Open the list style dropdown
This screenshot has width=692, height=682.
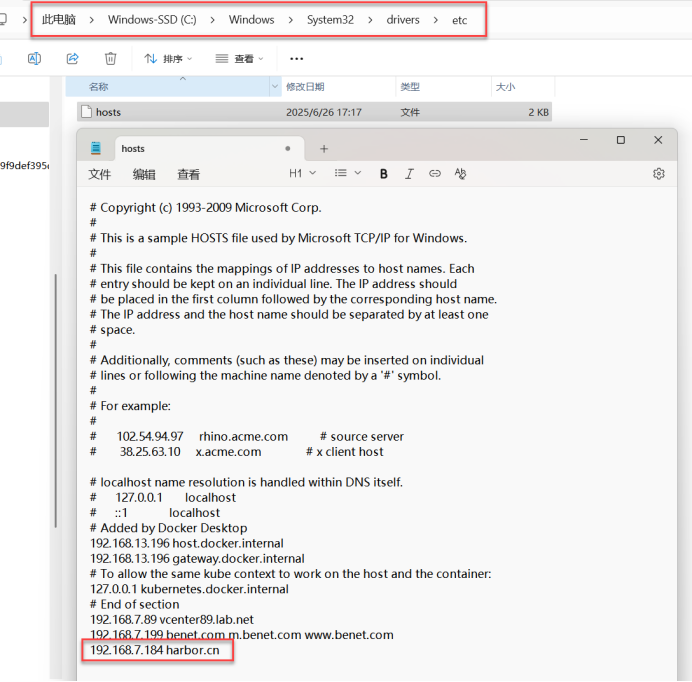point(347,173)
